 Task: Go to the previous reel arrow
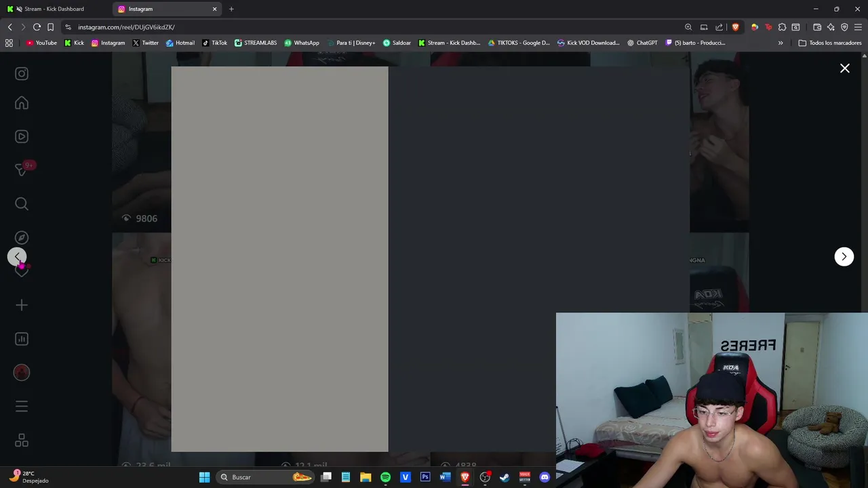point(17,257)
